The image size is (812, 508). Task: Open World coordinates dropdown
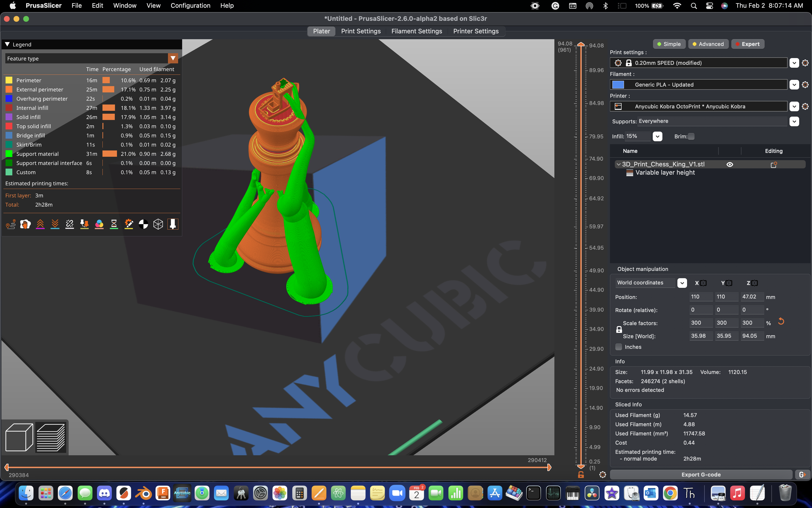tap(682, 283)
